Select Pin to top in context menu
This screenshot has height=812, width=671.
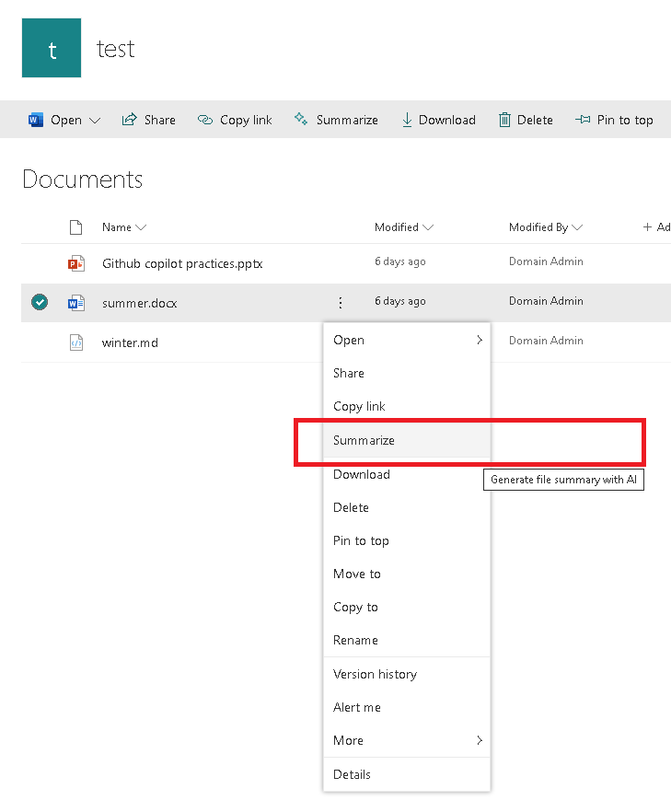point(407,540)
